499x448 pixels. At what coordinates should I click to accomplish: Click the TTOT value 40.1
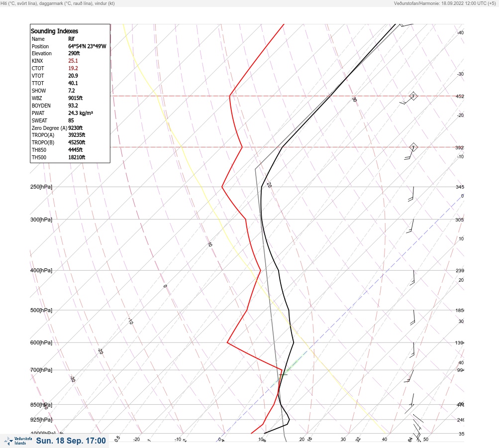[x=73, y=83]
